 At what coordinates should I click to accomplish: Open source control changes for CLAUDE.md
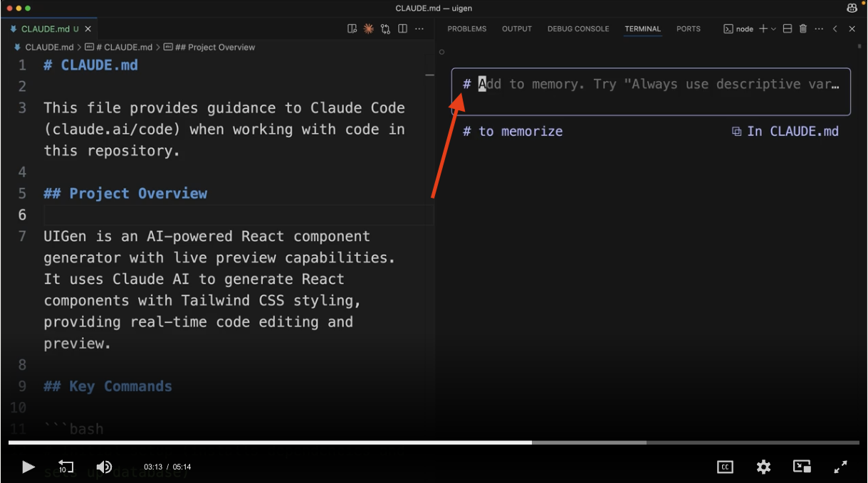pos(386,29)
